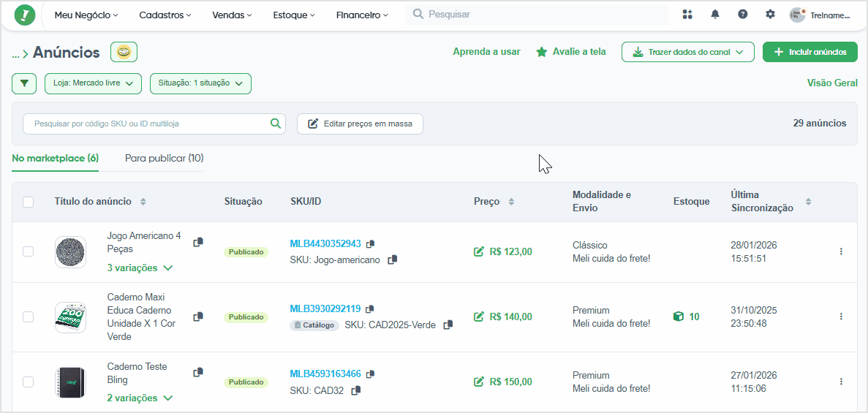Viewport: 868px width, 413px height.
Task: Click the Bling green logo icon
Action: click(x=25, y=15)
